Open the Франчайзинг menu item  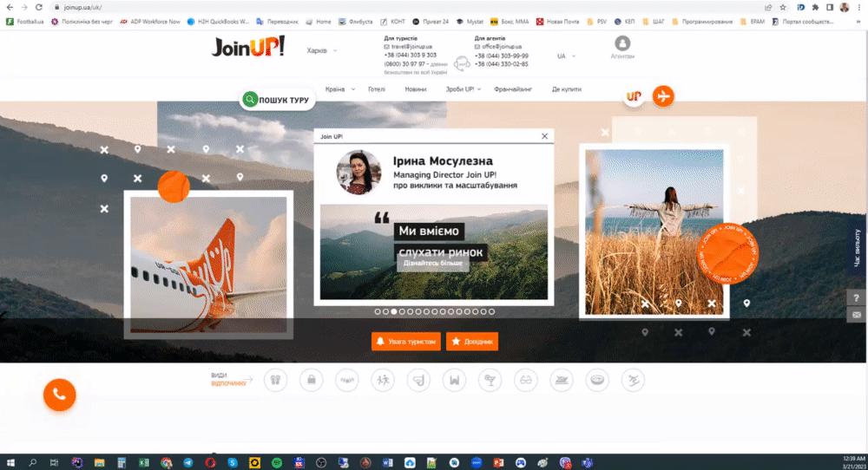pyautogui.click(x=513, y=89)
